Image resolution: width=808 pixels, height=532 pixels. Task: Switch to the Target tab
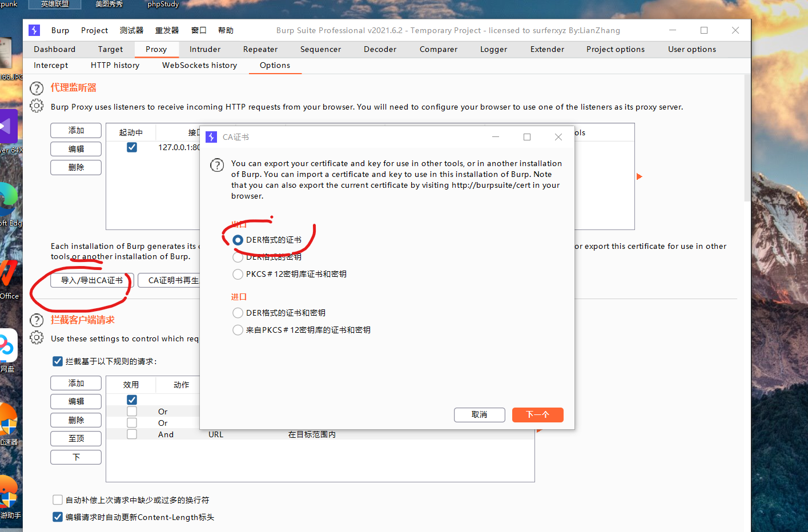tap(110, 49)
